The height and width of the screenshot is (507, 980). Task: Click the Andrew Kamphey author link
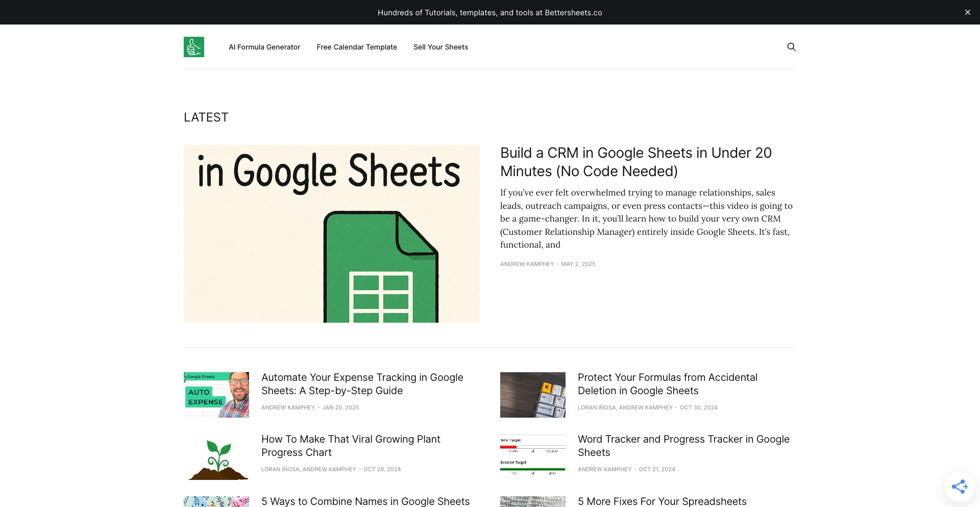(x=527, y=264)
